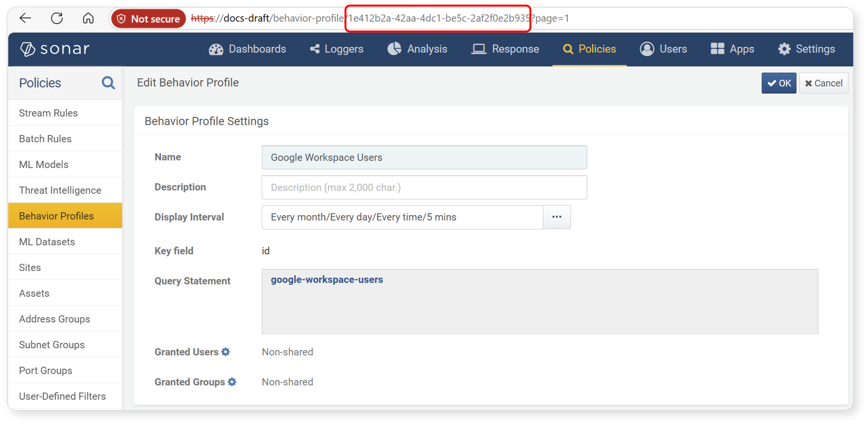Screen dimensions: 868x425
Task: Select Stream Rules in the sidebar
Action: (65, 113)
